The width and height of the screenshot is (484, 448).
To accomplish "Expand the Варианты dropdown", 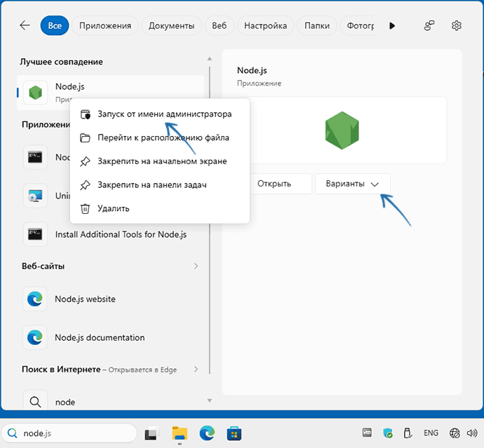I will (353, 184).
